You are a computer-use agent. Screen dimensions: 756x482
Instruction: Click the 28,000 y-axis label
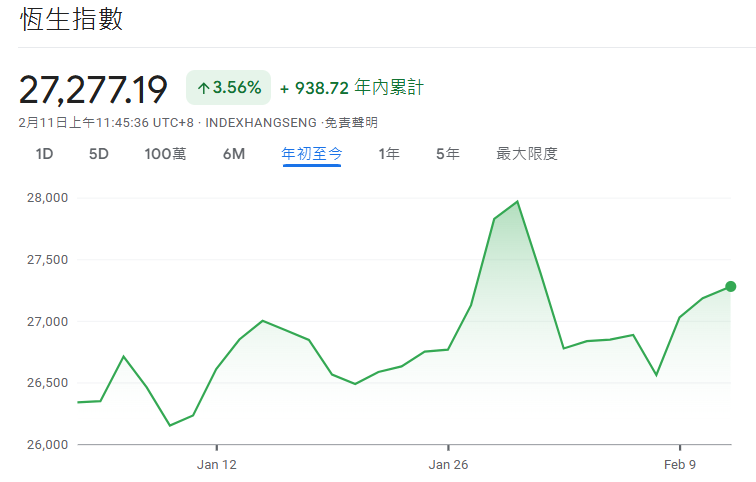(47, 198)
